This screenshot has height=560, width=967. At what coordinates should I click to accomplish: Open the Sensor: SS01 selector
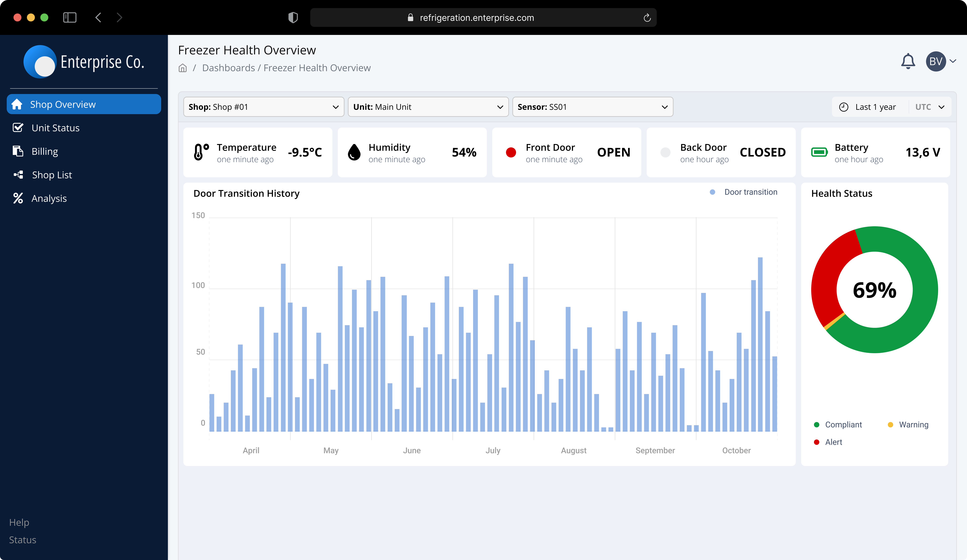592,107
